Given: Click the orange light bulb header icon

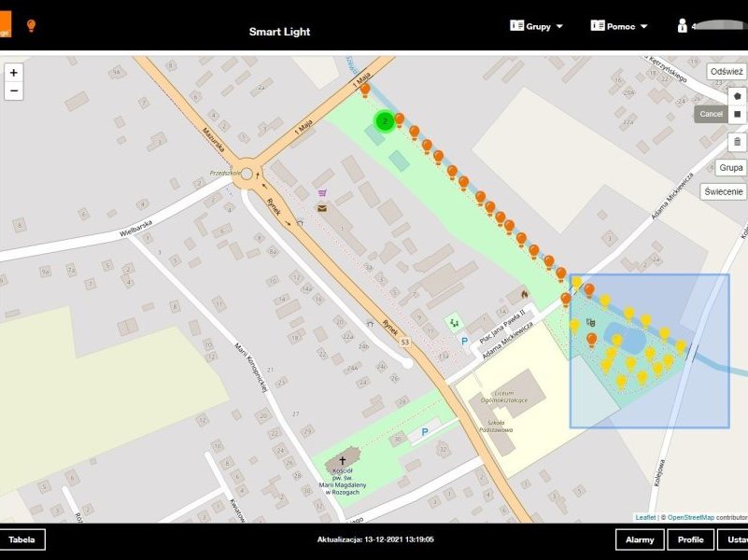Looking at the screenshot, I should [31, 26].
